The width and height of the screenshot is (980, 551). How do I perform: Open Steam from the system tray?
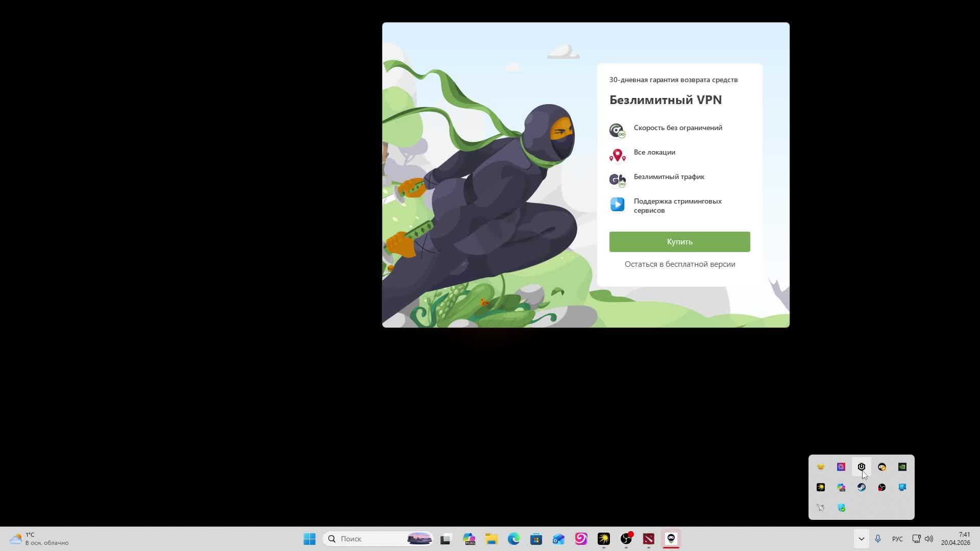[862, 487]
